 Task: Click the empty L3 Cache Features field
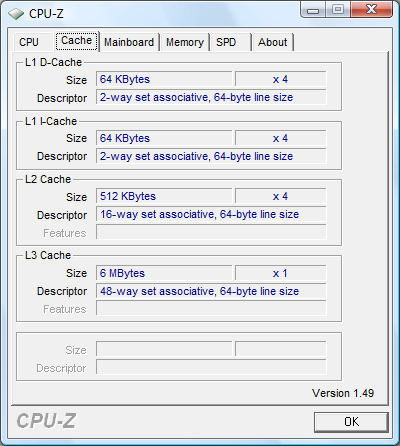(211, 308)
